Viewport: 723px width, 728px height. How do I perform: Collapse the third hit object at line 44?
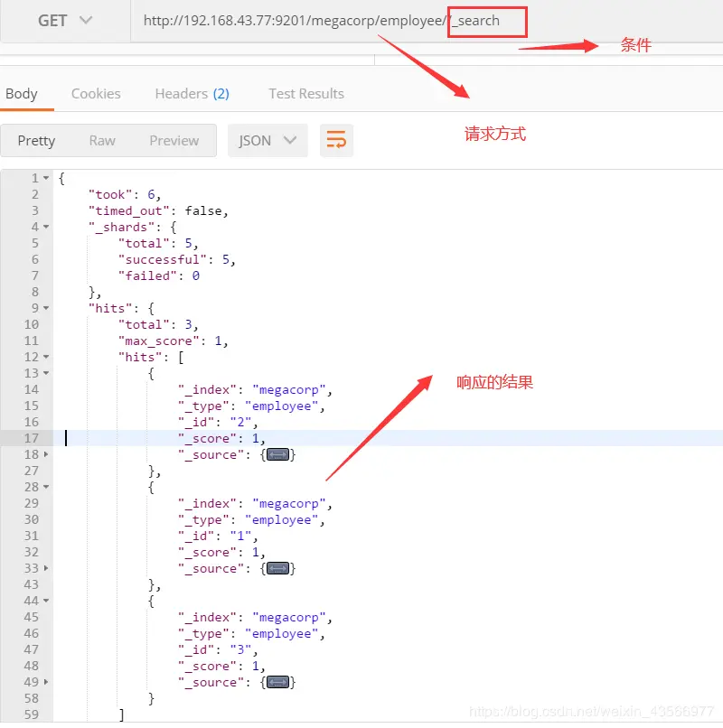point(46,601)
